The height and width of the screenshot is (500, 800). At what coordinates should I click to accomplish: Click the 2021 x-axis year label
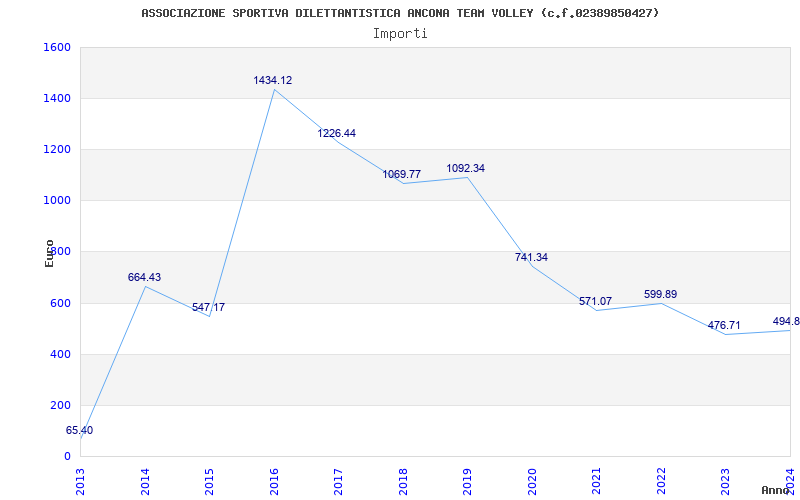[596, 482]
